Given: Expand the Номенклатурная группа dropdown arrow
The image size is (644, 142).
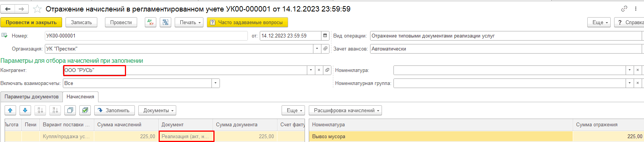Looking at the screenshot, I should coord(629,83).
